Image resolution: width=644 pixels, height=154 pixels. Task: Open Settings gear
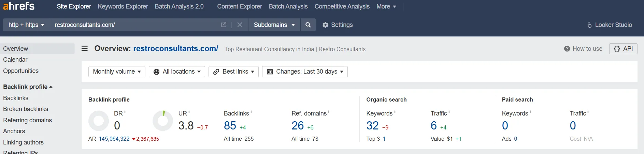tap(338, 25)
